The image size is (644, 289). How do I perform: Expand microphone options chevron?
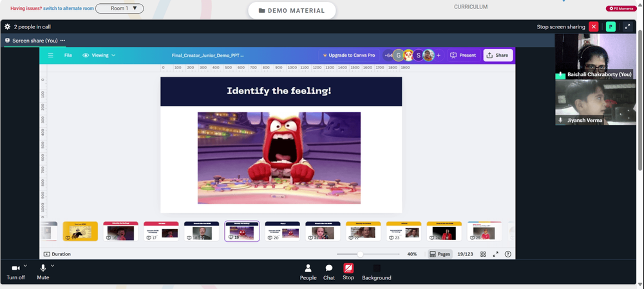coord(53,266)
